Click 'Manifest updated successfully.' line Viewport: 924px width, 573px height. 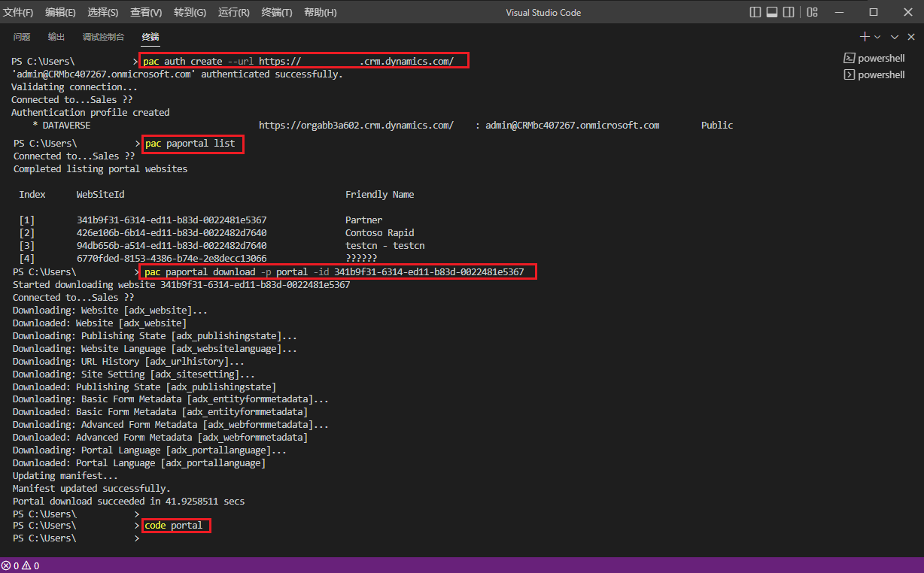coord(92,488)
